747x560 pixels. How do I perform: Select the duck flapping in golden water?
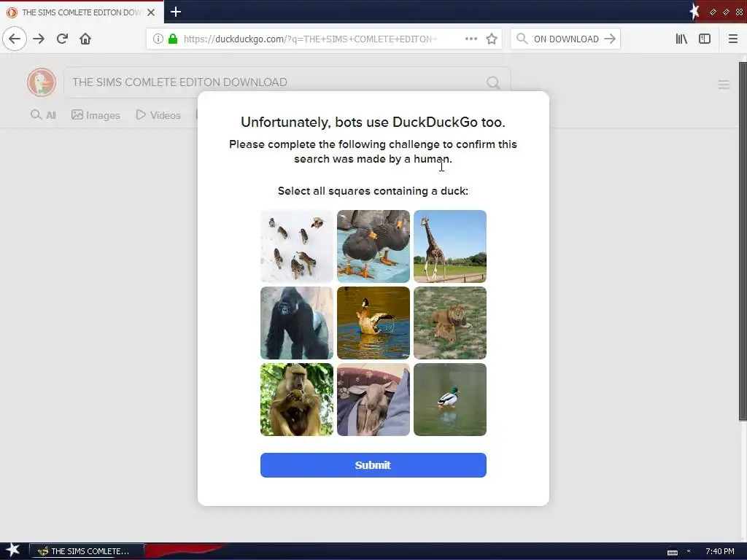point(373,323)
